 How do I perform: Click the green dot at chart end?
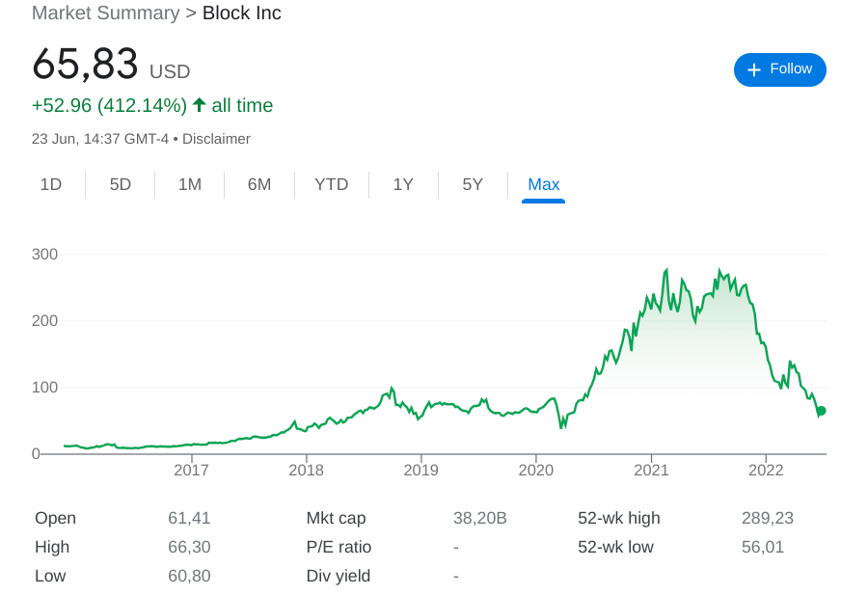pos(821,411)
